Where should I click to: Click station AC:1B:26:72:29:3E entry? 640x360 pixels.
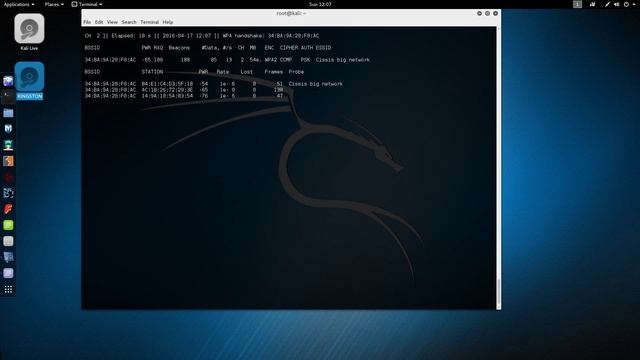[167, 90]
